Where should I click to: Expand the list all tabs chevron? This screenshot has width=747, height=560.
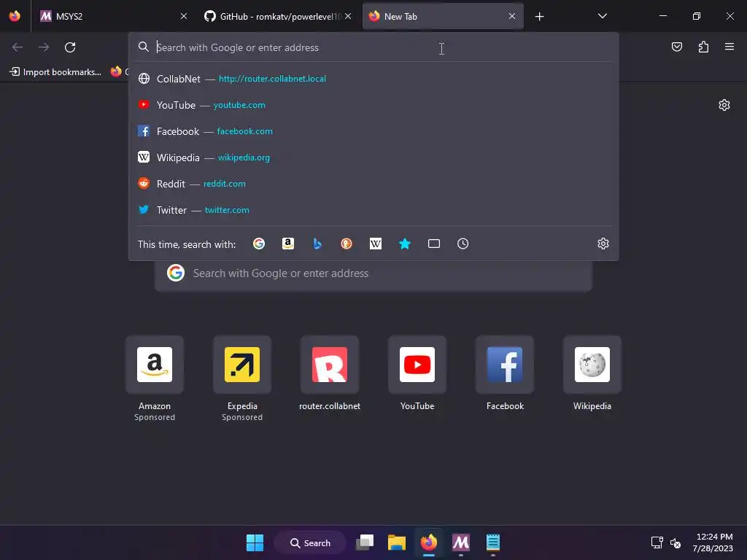pyautogui.click(x=602, y=16)
